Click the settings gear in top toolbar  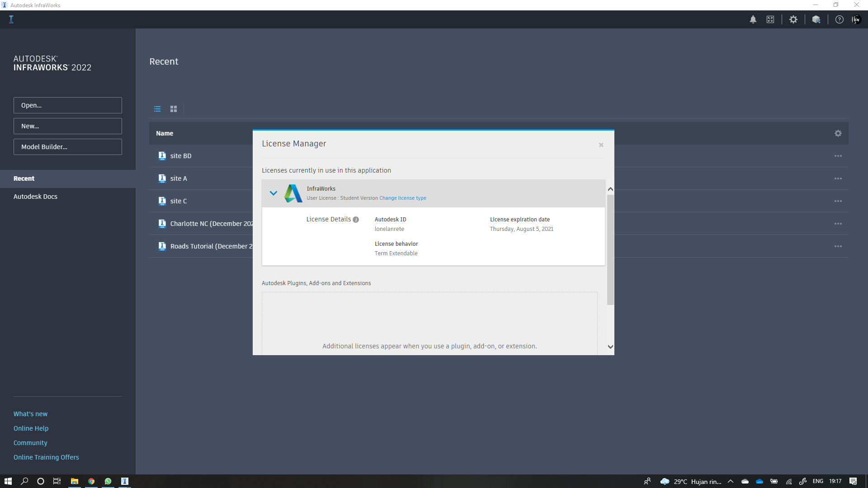793,19
